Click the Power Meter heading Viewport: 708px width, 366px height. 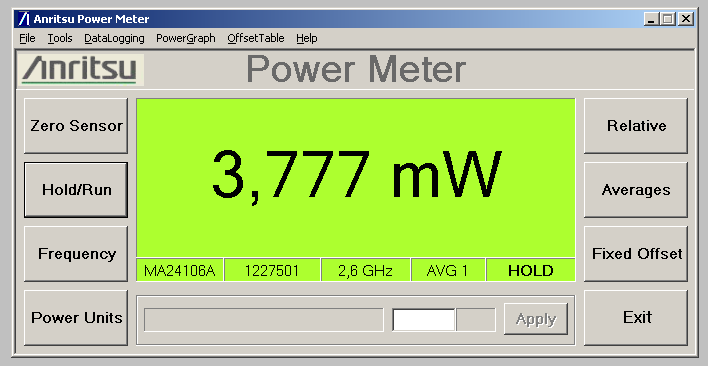(x=356, y=69)
